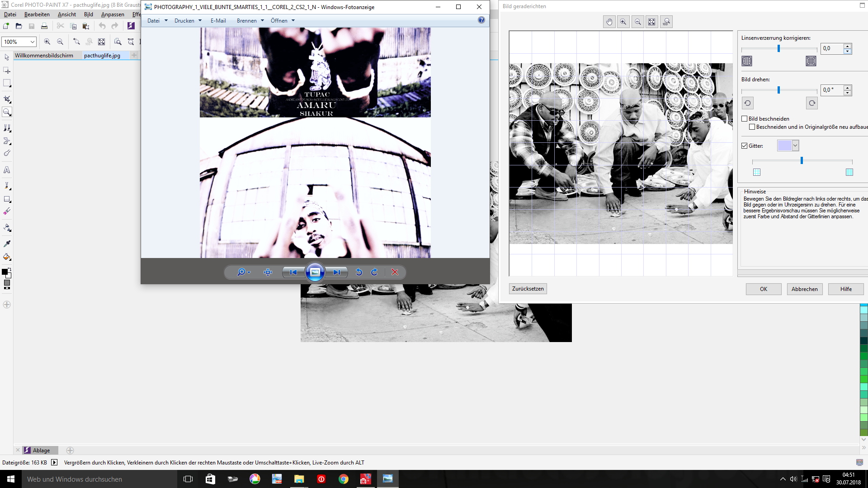
Task: Show previous photo in Fotoanzeige
Action: click(293, 272)
